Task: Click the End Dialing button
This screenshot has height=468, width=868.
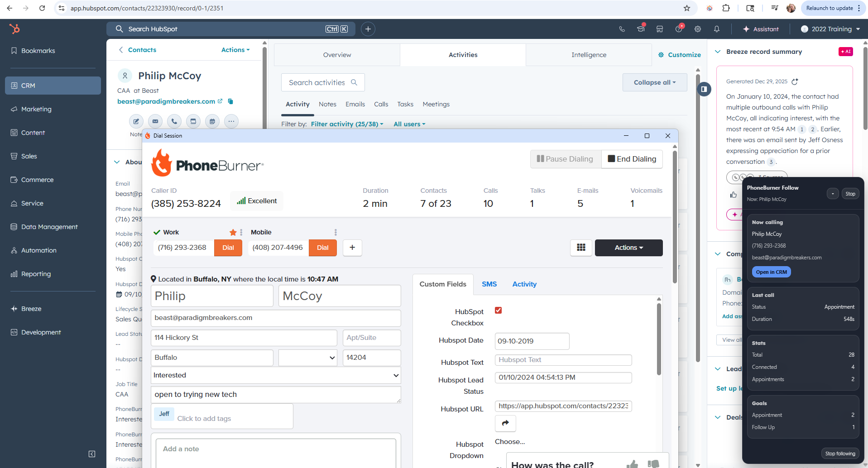Action: click(x=632, y=159)
